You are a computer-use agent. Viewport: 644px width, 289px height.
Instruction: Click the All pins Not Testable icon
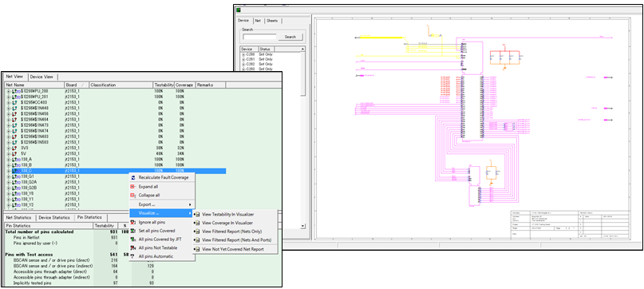click(x=132, y=248)
